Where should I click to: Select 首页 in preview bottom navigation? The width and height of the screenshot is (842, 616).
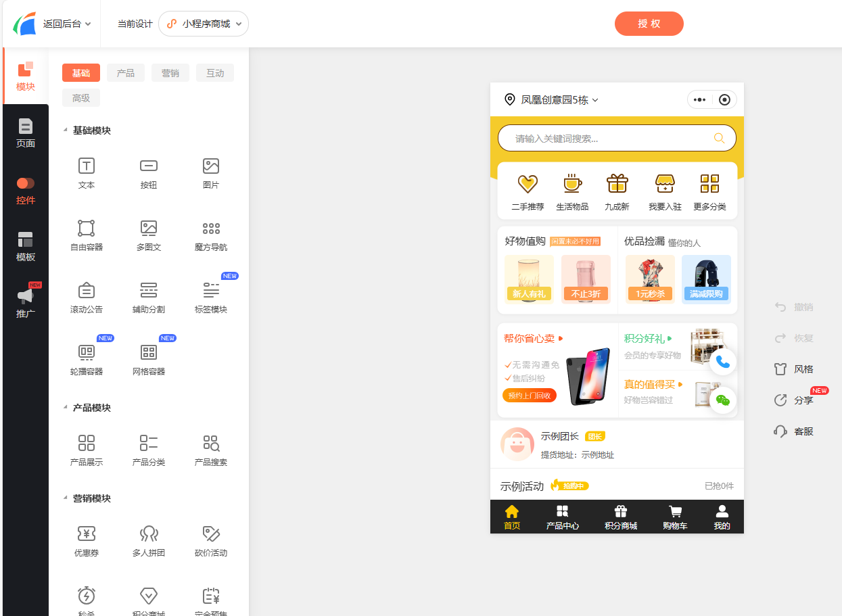(x=512, y=517)
